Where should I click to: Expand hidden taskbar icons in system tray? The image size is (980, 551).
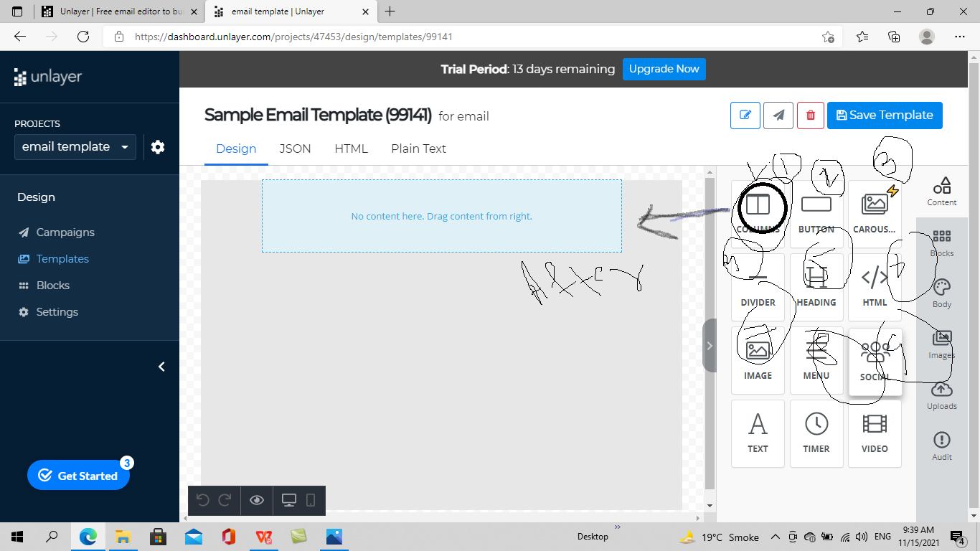[x=775, y=537]
